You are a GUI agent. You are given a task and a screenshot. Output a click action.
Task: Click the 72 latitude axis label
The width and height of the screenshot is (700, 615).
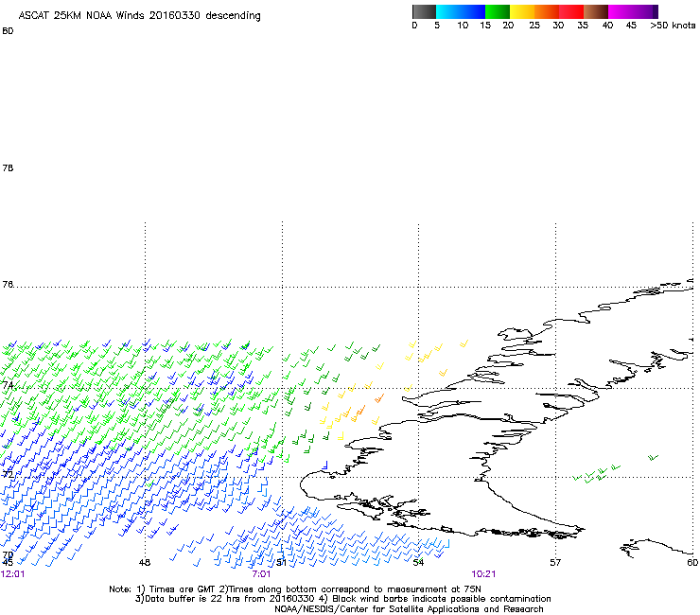[x=8, y=474]
